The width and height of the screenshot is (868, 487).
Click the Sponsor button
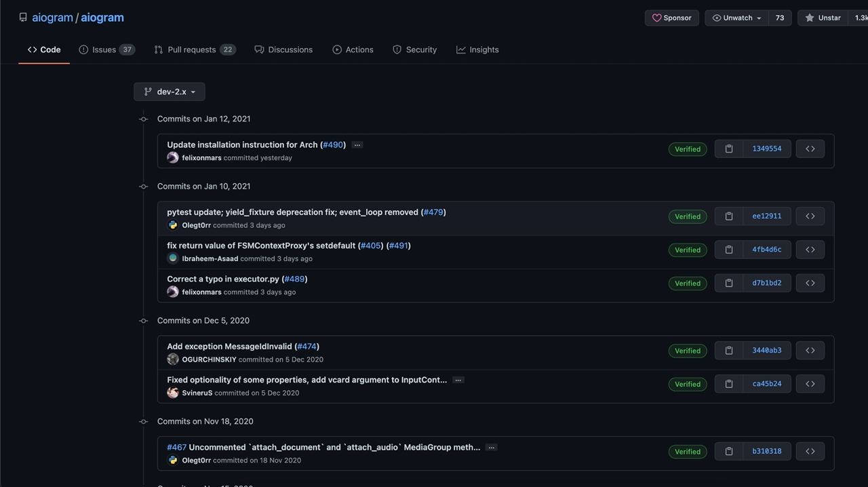(672, 18)
